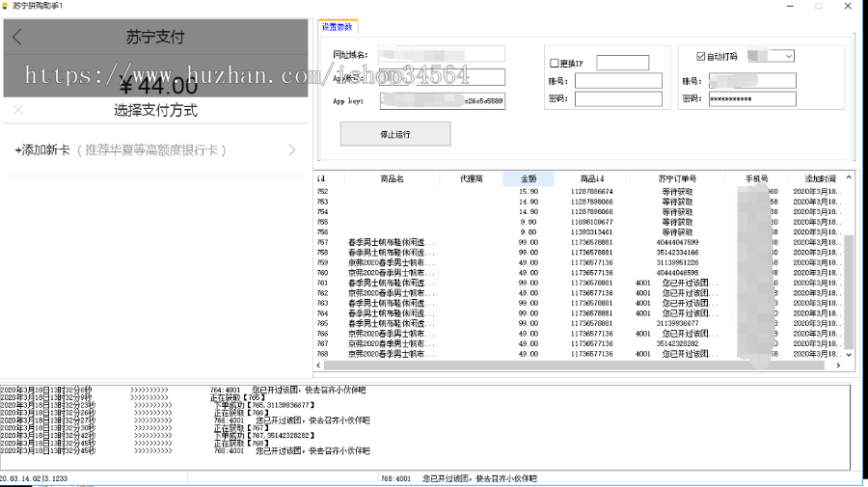Select the 9.80 amount cell
Viewport: 868px width, 487px height.
click(x=529, y=231)
